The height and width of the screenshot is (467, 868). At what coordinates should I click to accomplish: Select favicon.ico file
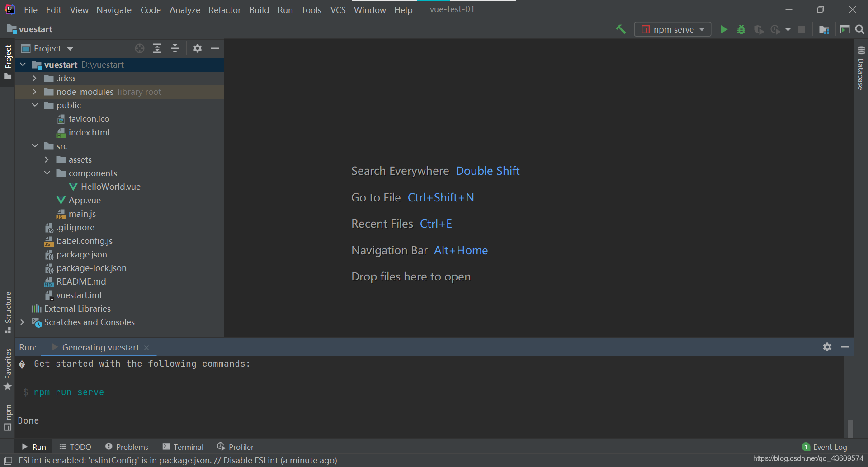pos(89,119)
